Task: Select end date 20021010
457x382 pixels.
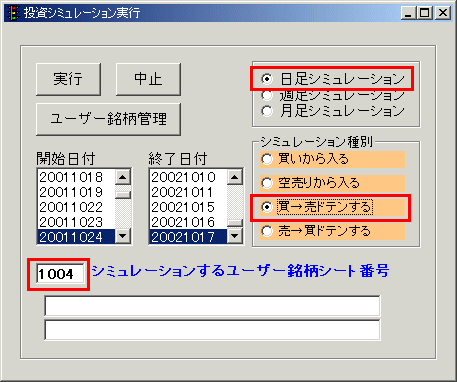Action: point(188,177)
